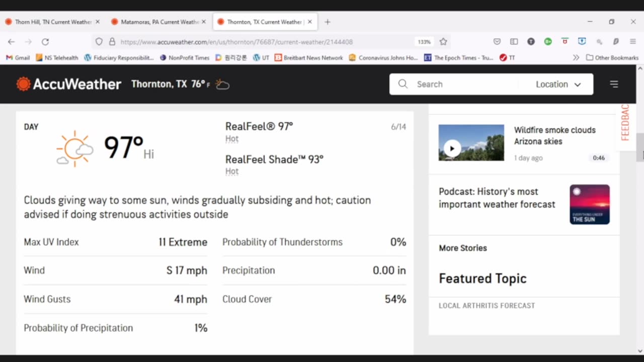The height and width of the screenshot is (362, 644).
Task: Expand the Location dropdown
Action: tap(558, 84)
